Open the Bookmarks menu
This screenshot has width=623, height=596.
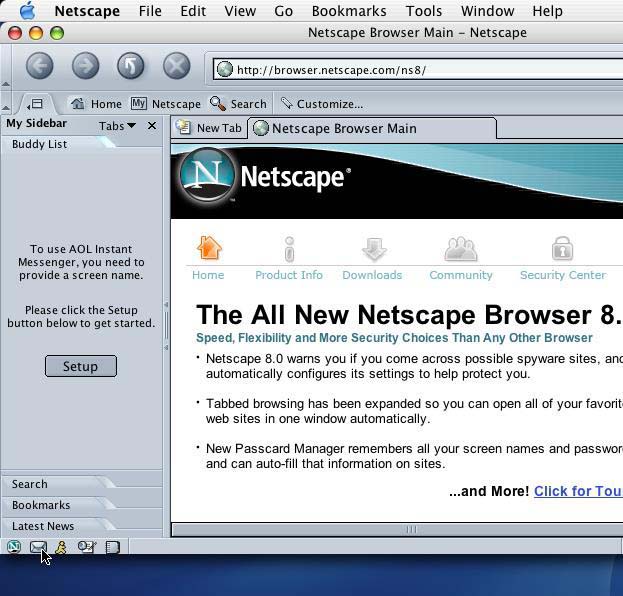(x=349, y=11)
